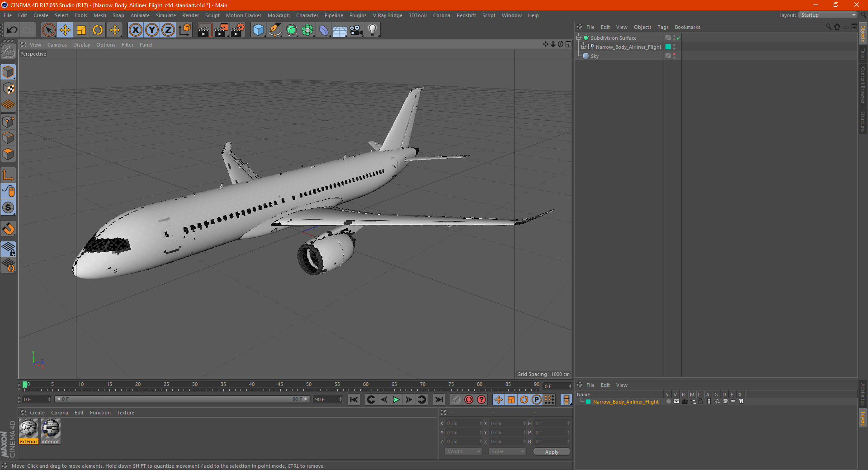Viewport: 868px width, 470px height.
Task: Activate the Rotate tool
Action: coord(98,30)
